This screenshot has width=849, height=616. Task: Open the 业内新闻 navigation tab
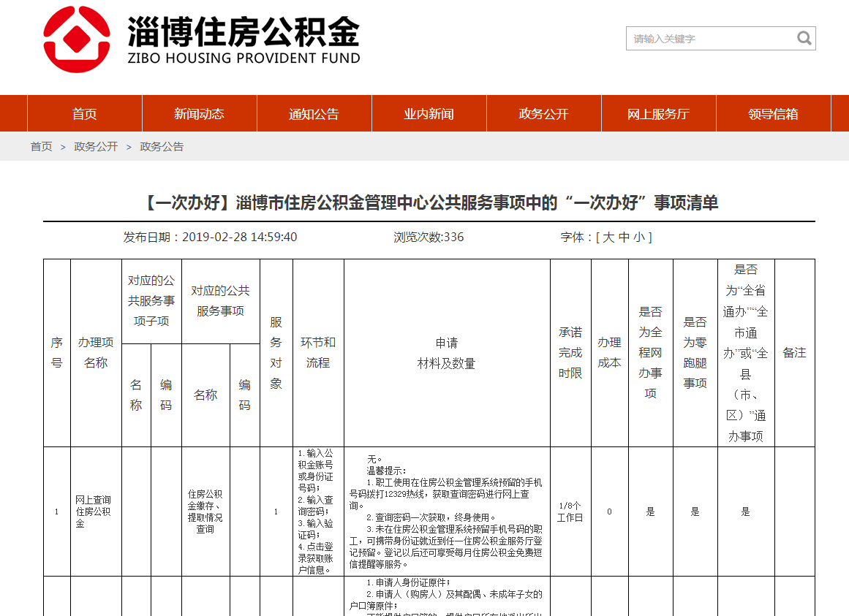[x=429, y=113]
